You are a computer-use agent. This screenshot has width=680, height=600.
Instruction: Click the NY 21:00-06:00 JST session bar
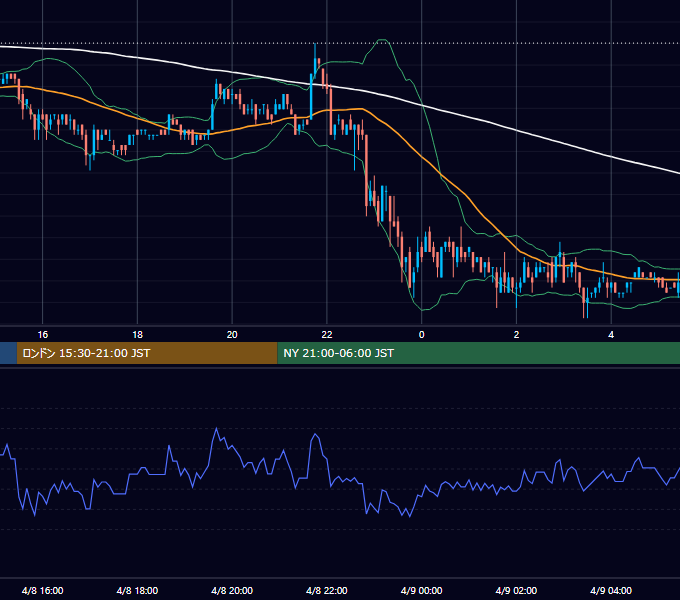[479, 353]
